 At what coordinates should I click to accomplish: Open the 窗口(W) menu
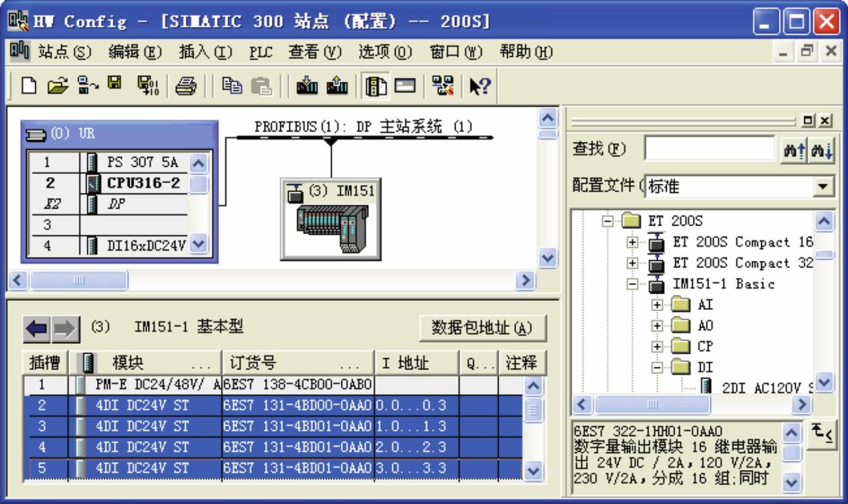[x=457, y=53]
